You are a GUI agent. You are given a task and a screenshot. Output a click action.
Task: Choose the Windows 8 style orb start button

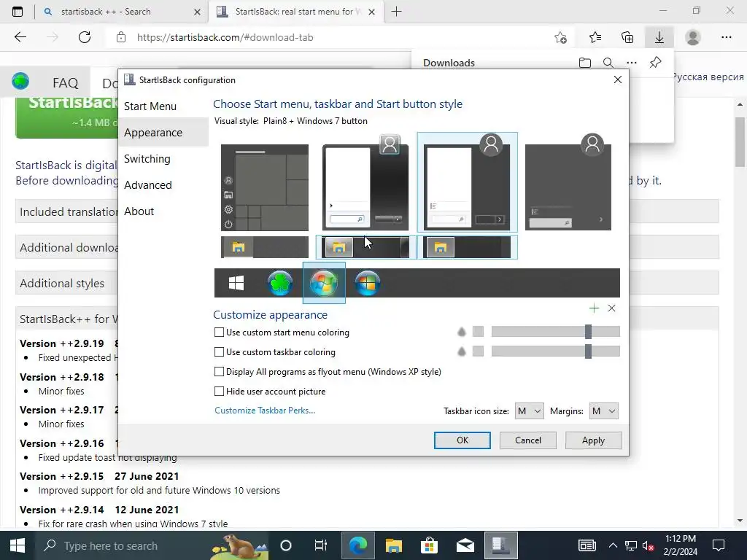click(x=368, y=283)
